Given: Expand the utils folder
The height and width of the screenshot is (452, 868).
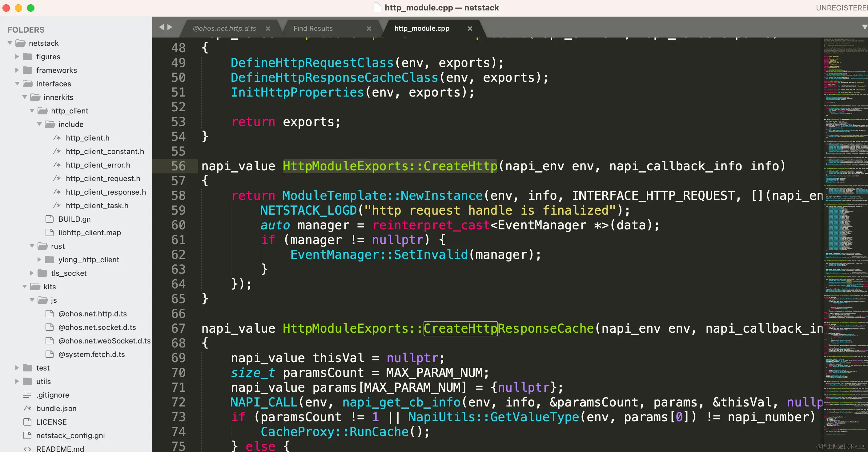Looking at the screenshot, I should coord(17,381).
